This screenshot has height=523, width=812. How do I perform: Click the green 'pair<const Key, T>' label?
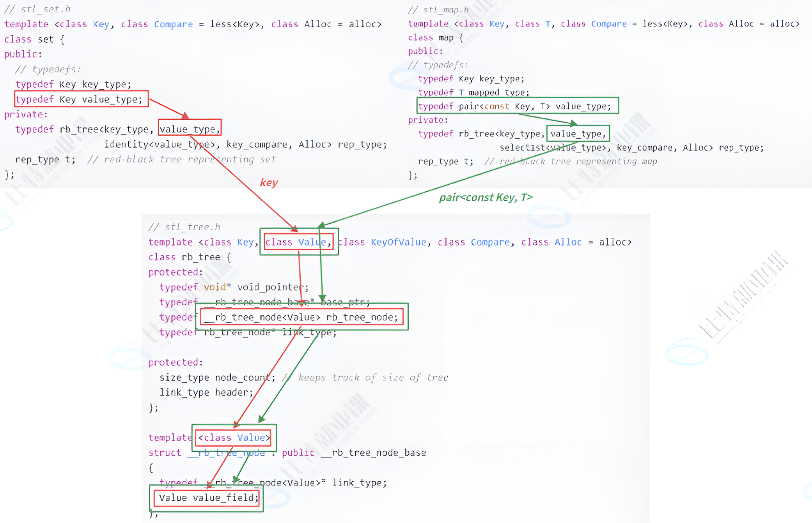pyautogui.click(x=486, y=197)
